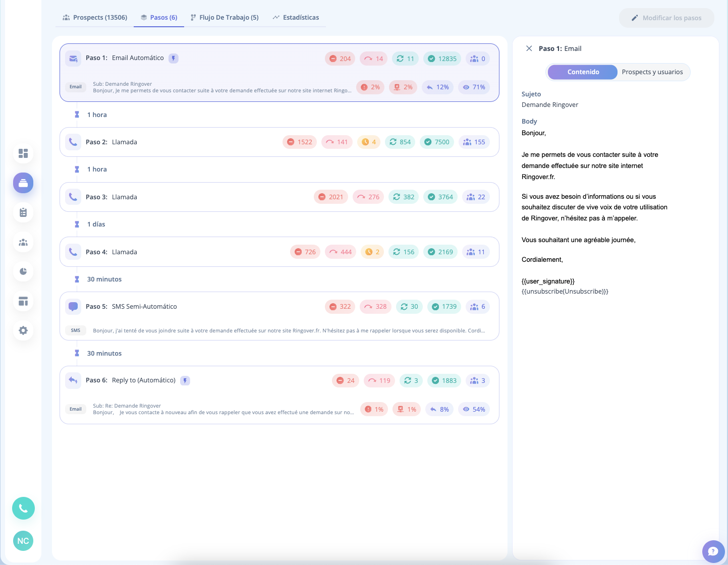This screenshot has width=728, height=565.
Task: Click the Paso 3 phone icon
Action: 73,197
